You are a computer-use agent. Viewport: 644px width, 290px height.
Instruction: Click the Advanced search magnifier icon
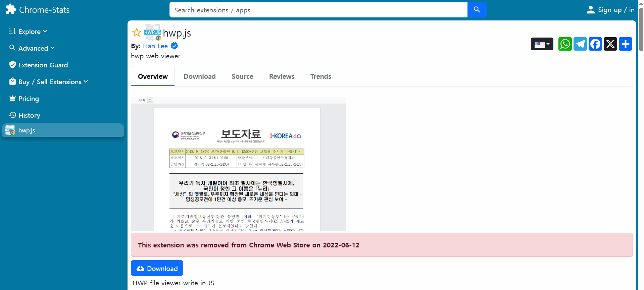coord(12,48)
